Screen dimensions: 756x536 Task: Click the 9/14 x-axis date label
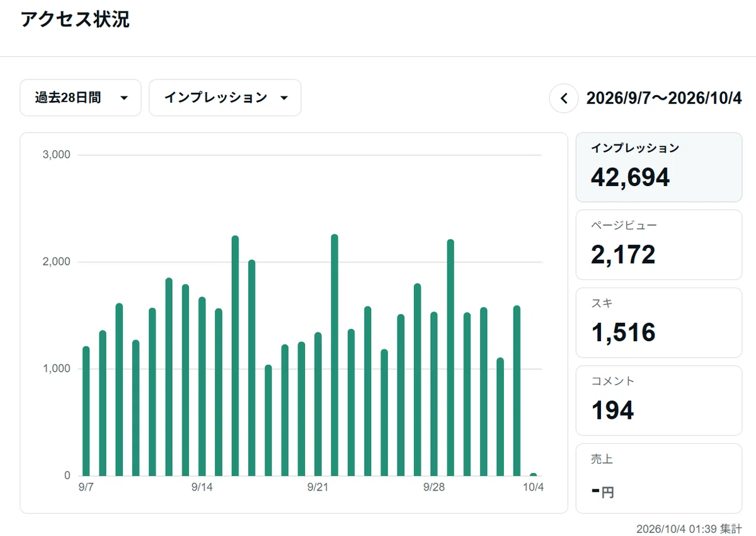click(x=202, y=487)
